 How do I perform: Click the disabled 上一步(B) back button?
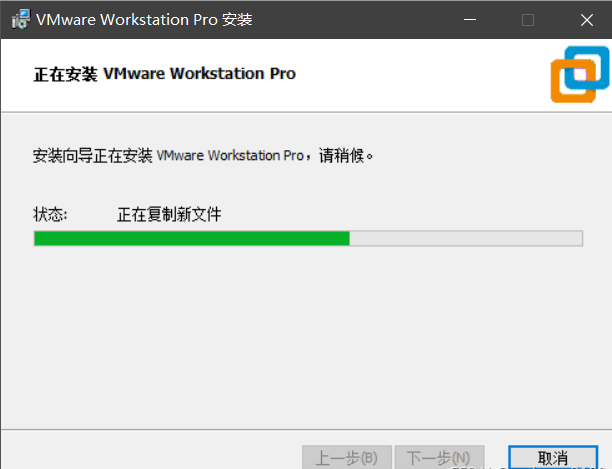[x=347, y=457]
